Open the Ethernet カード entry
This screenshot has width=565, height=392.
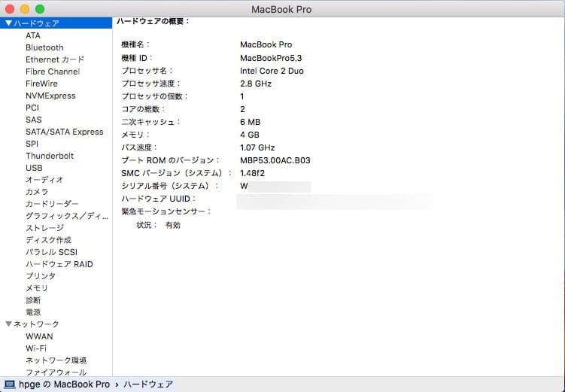point(55,59)
